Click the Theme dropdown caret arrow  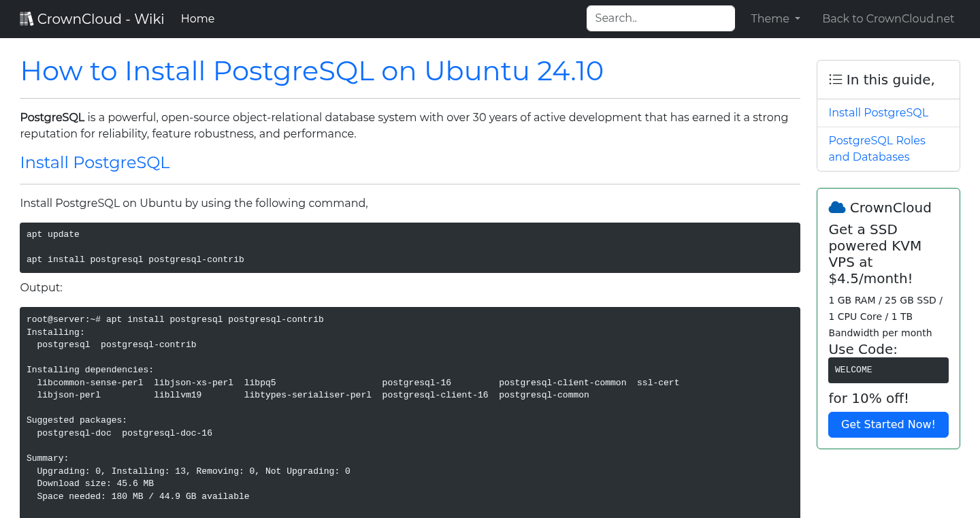click(x=798, y=18)
